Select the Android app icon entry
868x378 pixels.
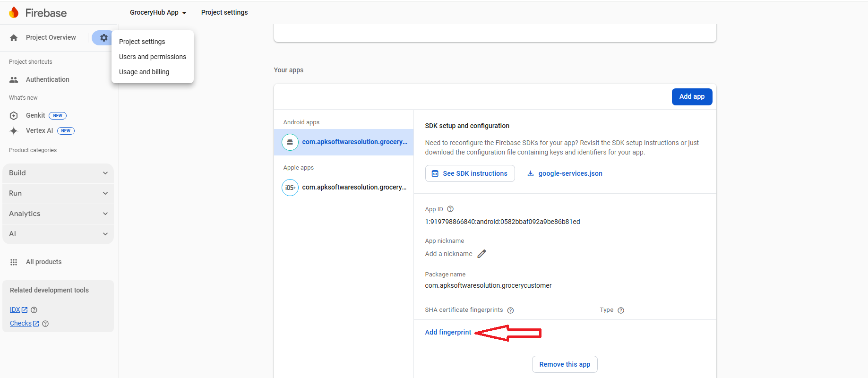[290, 142]
